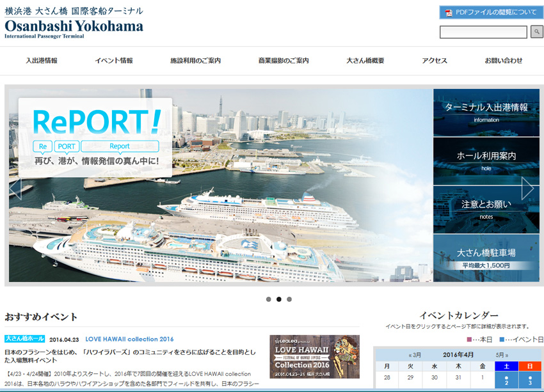The width and height of the screenshot is (544, 392).
Task: Advance carousel with right arrow
Action: pyautogui.click(x=527, y=188)
